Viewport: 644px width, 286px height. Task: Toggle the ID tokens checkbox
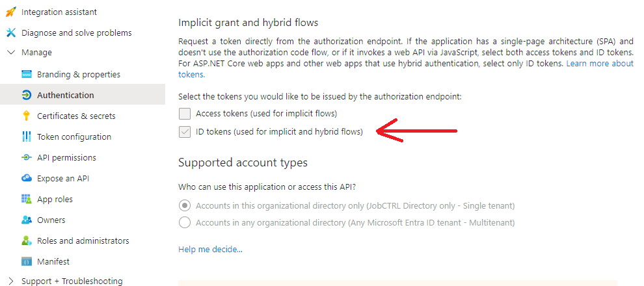click(185, 133)
